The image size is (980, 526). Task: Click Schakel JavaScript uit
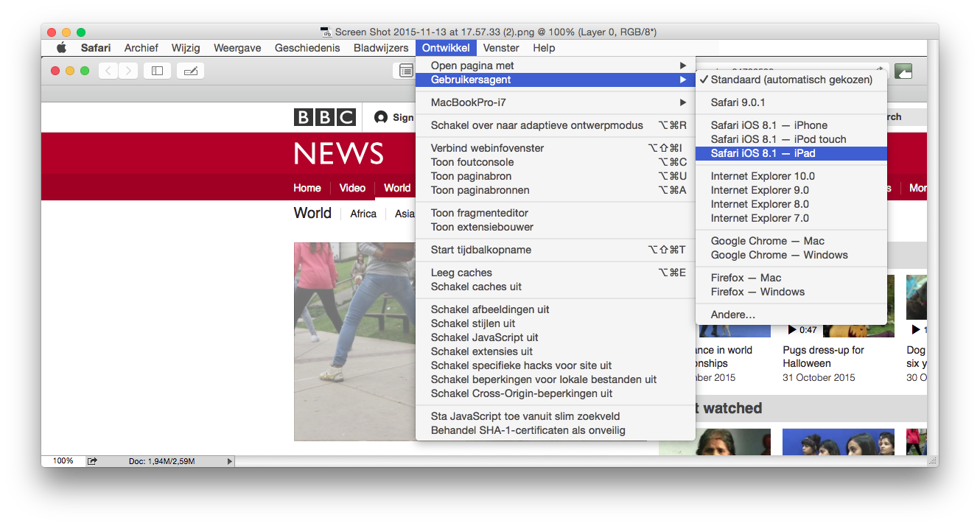[x=556, y=337]
